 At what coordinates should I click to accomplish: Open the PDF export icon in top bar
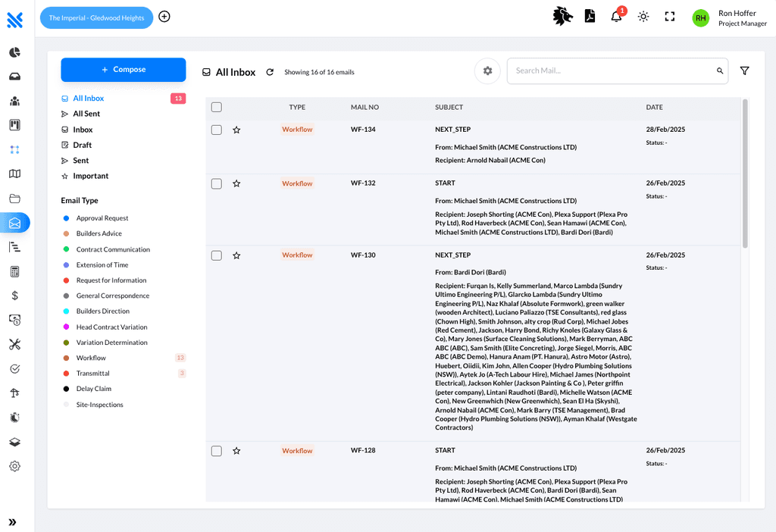[x=590, y=15]
